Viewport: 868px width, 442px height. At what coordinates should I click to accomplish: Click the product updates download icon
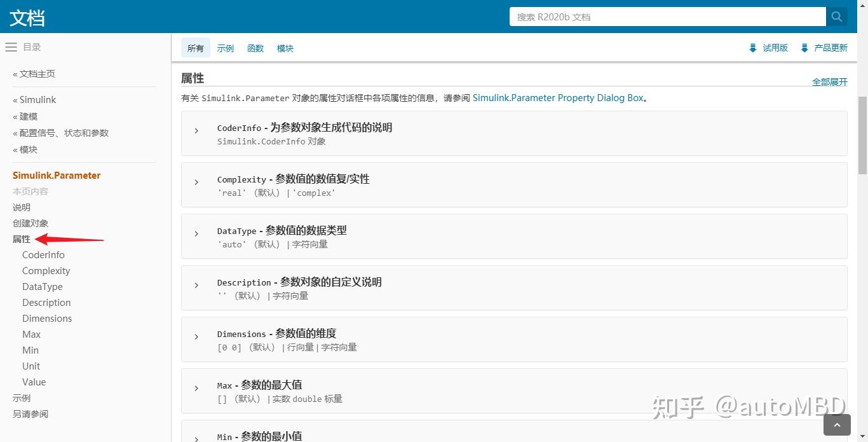pos(804,48)
